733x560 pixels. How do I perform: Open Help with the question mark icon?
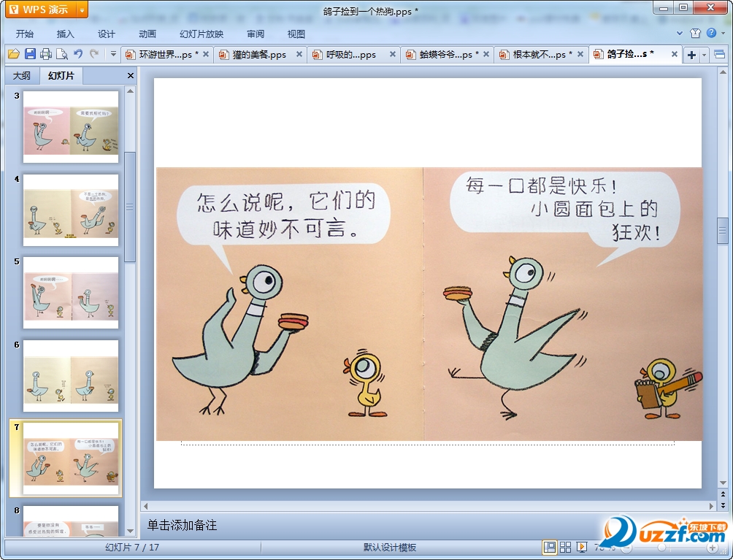click(712, 33)
